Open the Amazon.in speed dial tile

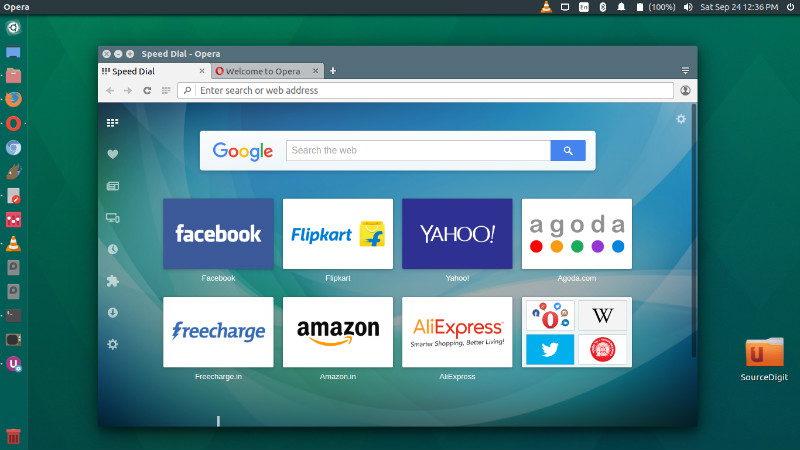tap(338, 332)
